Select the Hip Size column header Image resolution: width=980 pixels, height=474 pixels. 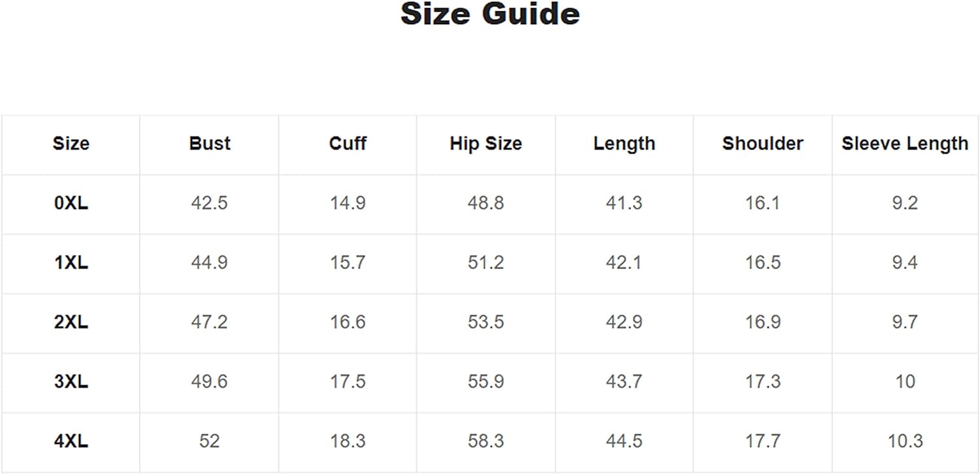tap(485, 144)
